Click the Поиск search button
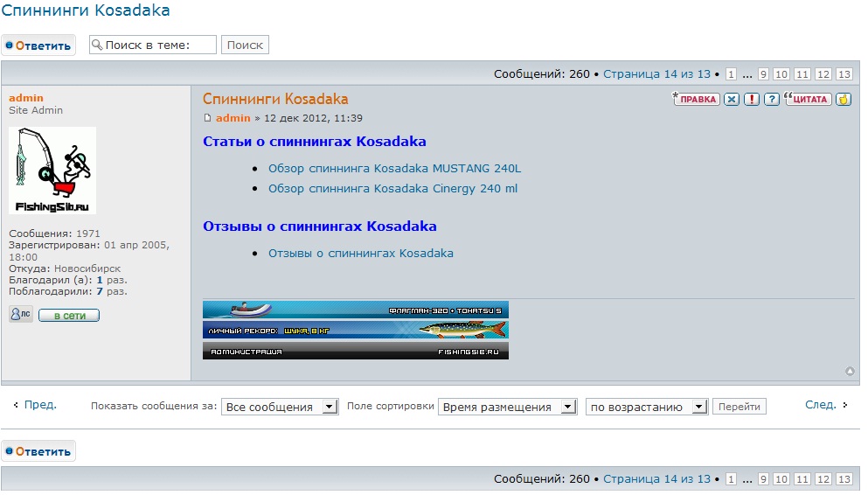 (x=245, y=45)
